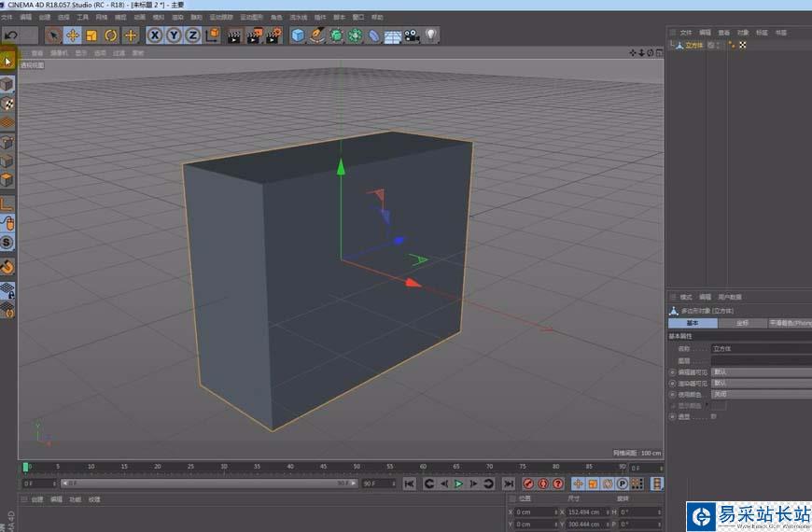
Task: Toggle the Y axis lock
Action: pos(174,35)
